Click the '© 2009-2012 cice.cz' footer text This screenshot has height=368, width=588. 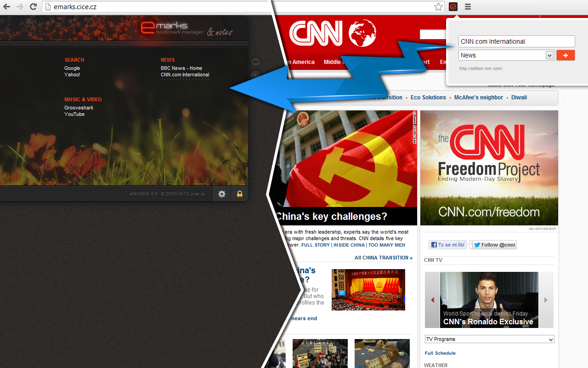pos(183,194)
